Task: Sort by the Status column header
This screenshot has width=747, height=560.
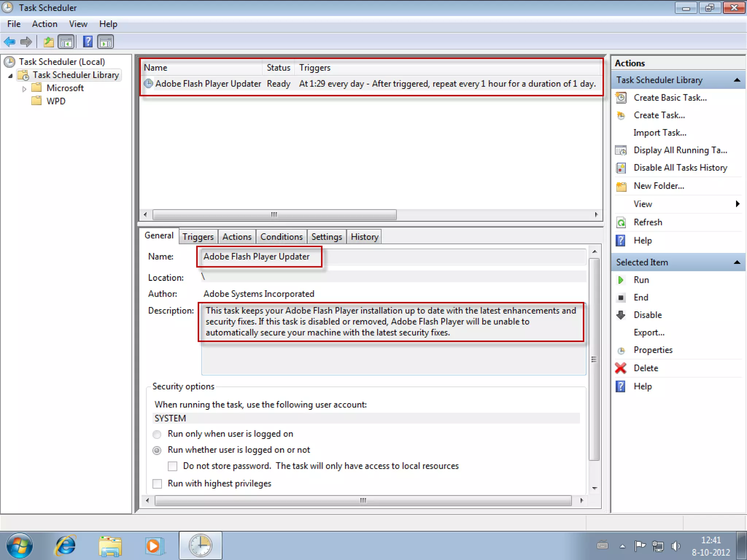Action: (278, 67)
